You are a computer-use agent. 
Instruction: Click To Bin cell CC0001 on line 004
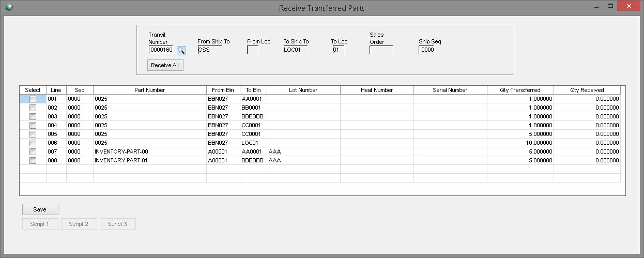click(x=253, y=126)
